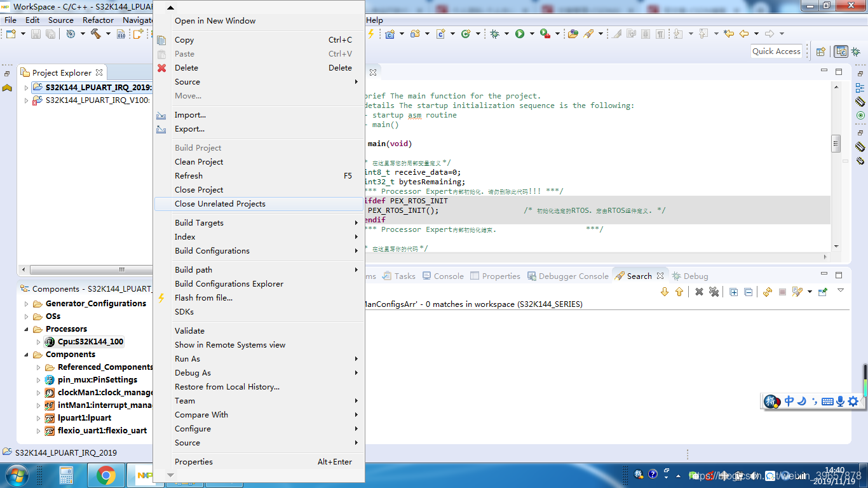Viewport: 868px width, 488px height.
Task: Select pin_mux:PinSettings component
Action: coord(97,380)
